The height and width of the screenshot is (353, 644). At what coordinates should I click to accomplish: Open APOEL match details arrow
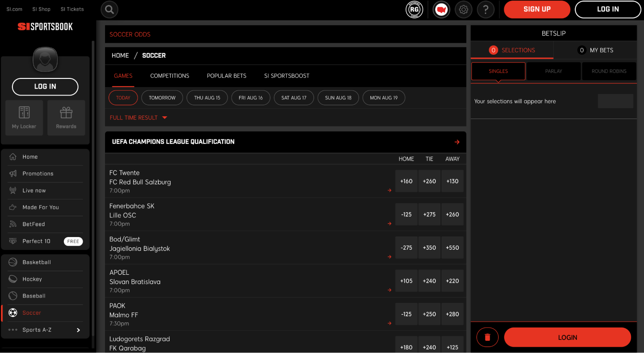(389, 290)
